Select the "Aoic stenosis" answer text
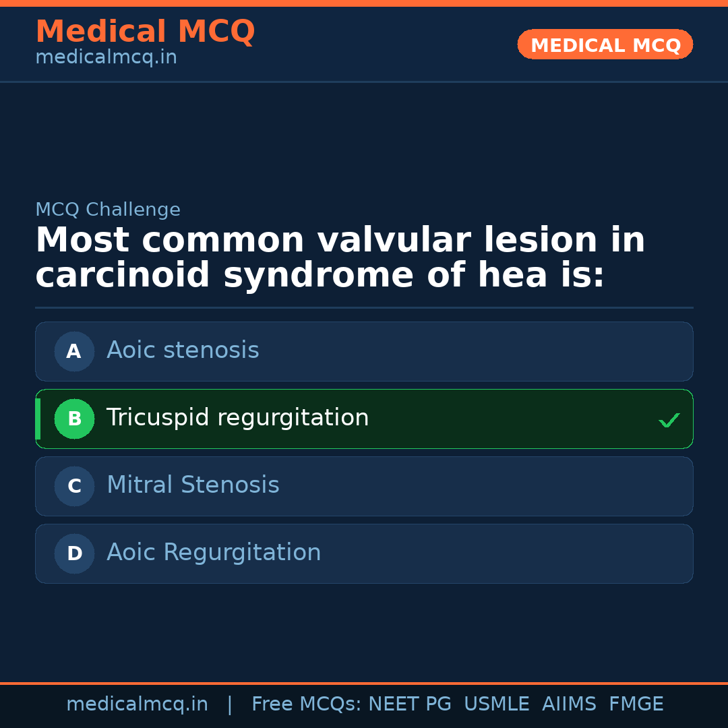The width and height of the screenshot is (728, 728). (183, 351)
